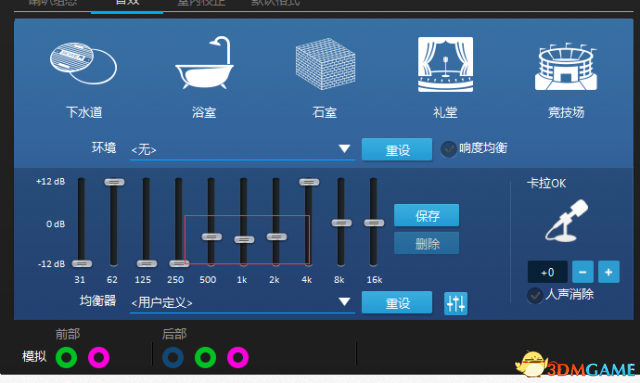Click the 4k equalizer slider handle
The width and height of the screenshot is (640, 383).
[x=309, y=182]
